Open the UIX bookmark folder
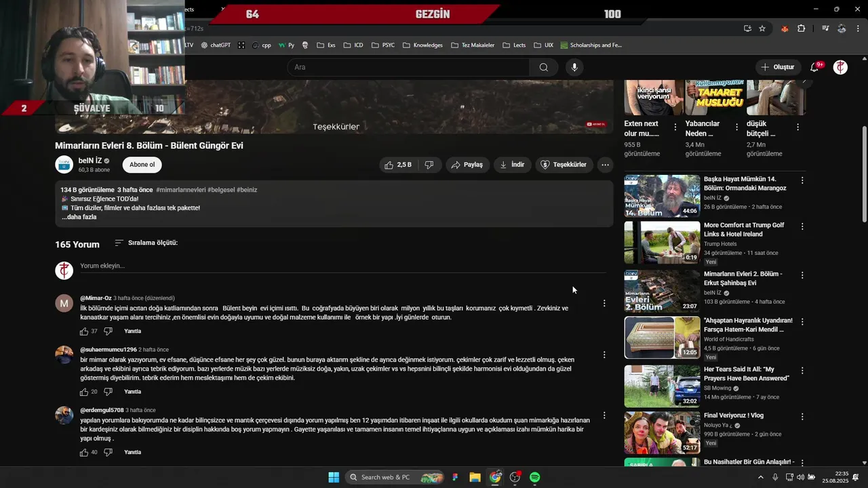868x488 pixels. [x=544, y=45]
